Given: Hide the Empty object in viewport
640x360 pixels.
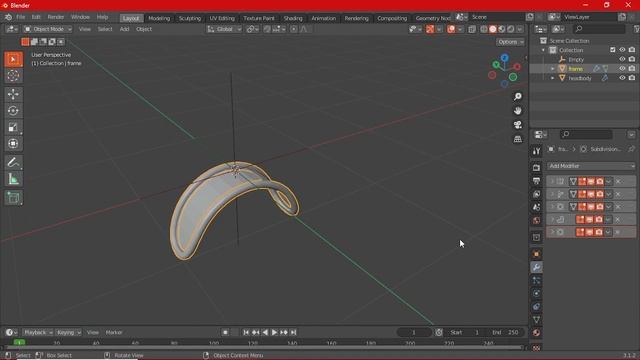Looking at the screenshot, I should click(622, 59).
